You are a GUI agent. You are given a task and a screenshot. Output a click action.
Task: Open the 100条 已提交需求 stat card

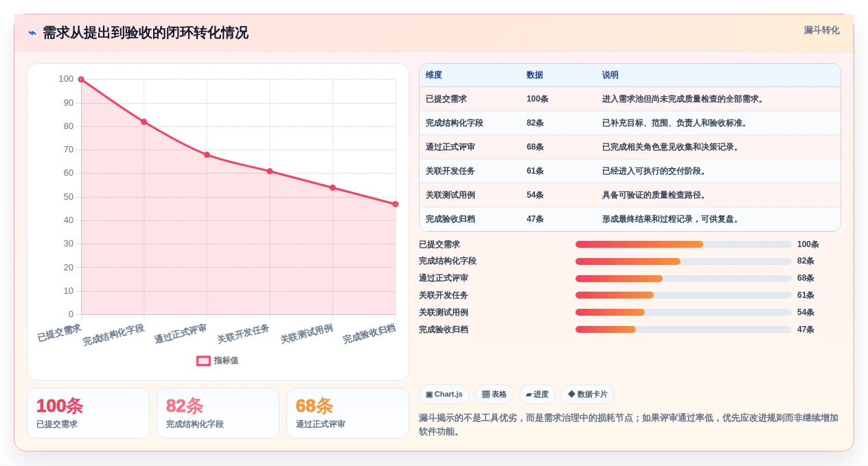click(88, 413)
